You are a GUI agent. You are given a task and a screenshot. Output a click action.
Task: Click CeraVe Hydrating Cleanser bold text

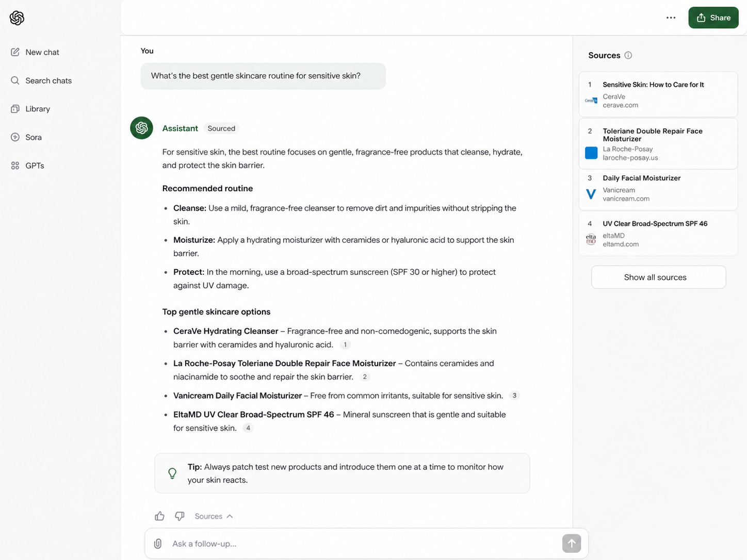(225, 331)
